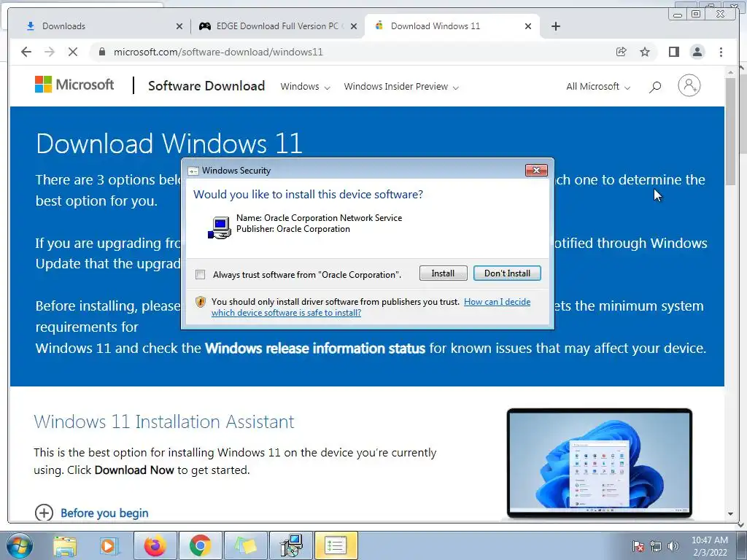Viewport: 747px width, 560px height.
Task: Open the Windows Start menu
Action: pos(19,545)
